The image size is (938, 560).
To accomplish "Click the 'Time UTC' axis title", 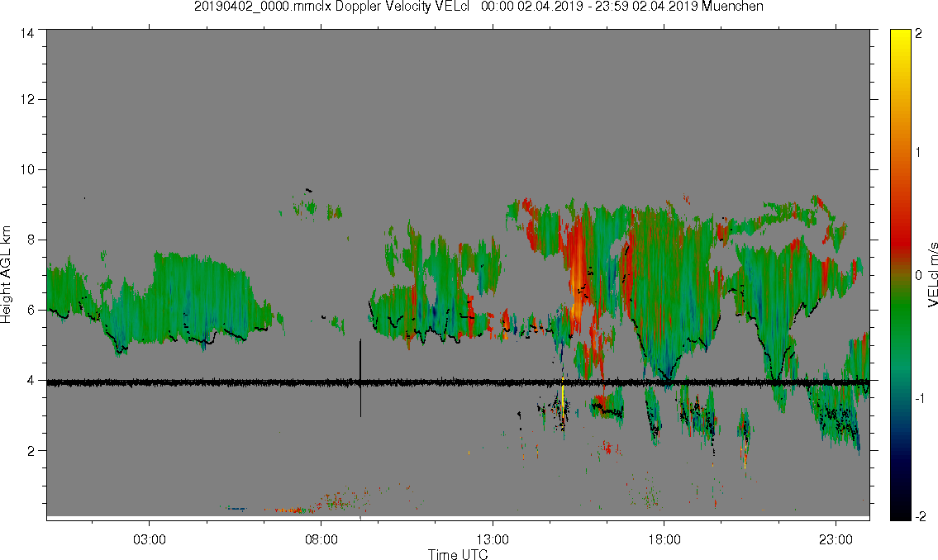I will pyautogui.click(x=458, y=554).
